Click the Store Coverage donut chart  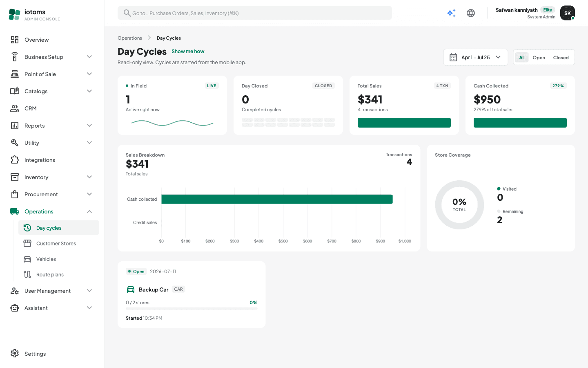coord(459,205)
